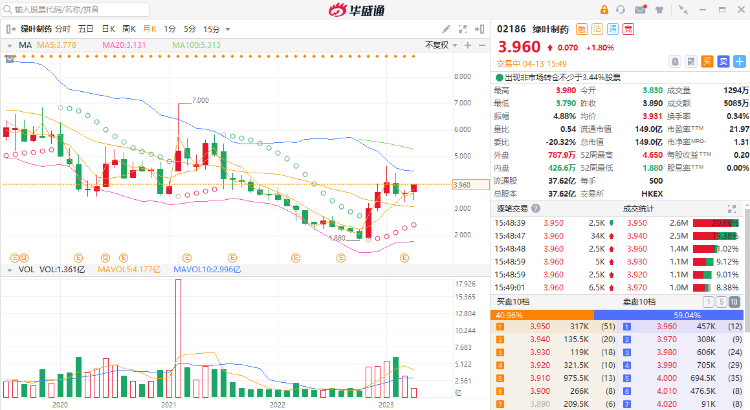Screen dimensions: 750x410
Task: Zoom out chart with minus icon
Action: pyautogui.click(x=482, y=45)
